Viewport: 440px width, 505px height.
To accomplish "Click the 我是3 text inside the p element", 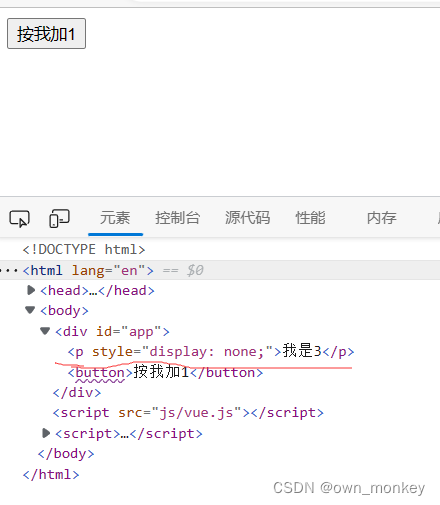I will (x=302, y=351).
